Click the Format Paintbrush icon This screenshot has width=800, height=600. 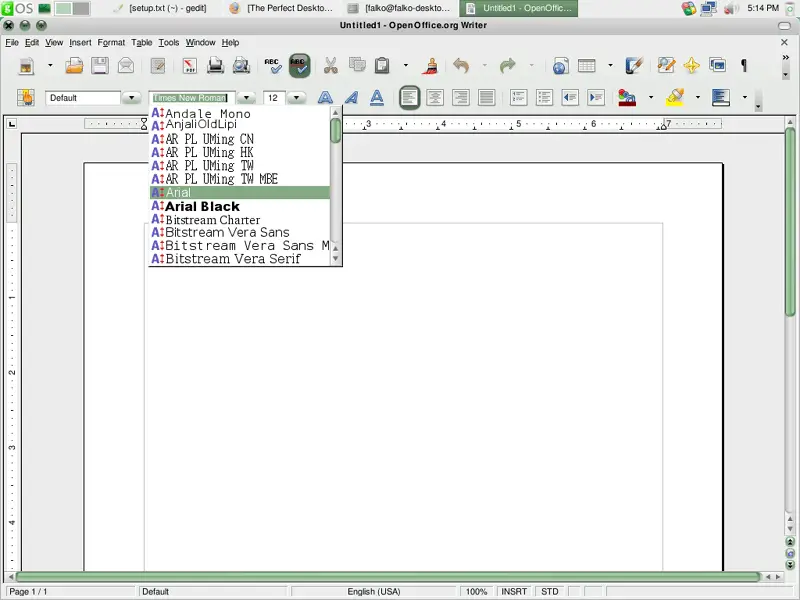point(431,66)
